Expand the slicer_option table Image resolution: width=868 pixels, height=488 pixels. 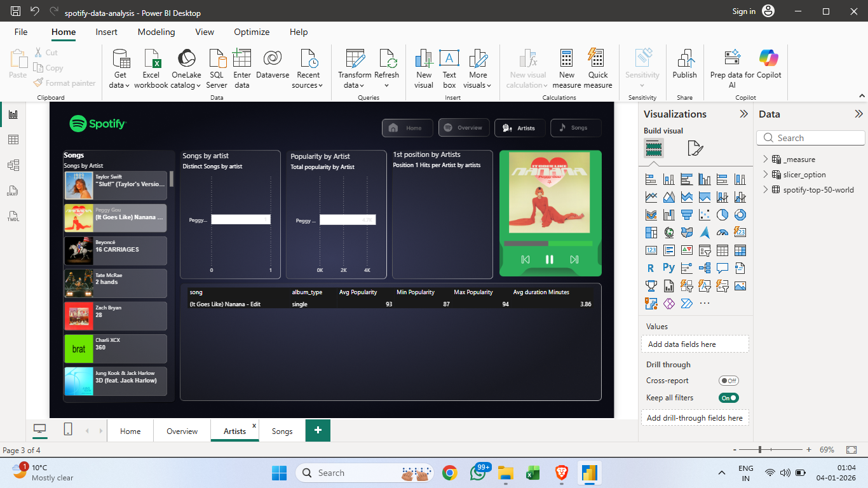tap(766, 175)
